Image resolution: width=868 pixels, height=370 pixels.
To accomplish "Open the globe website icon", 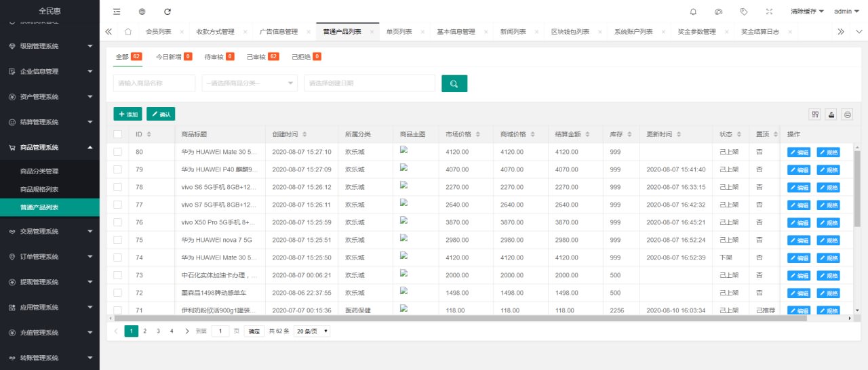I will point(142,12).
